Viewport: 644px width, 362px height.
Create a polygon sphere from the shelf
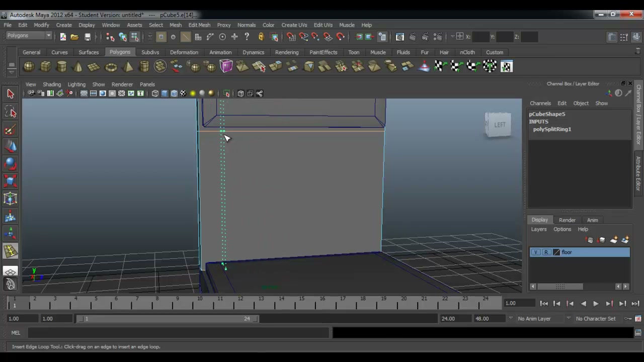(x=29, y=66)
